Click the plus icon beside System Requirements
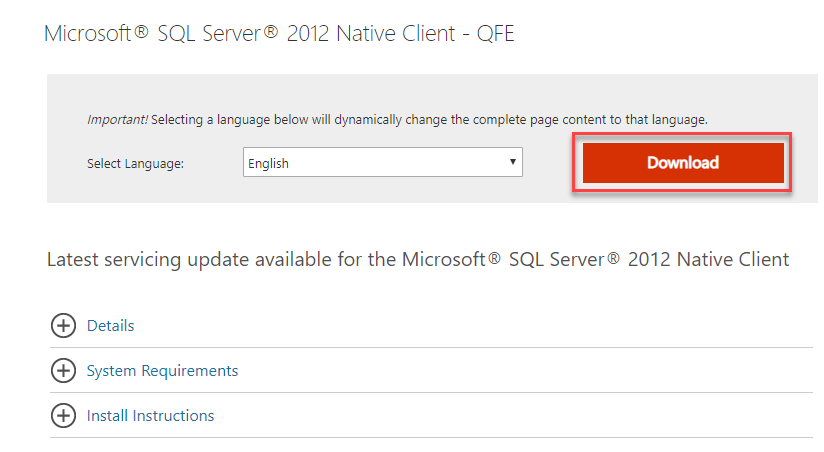Viewport: 824px width, 452px height. point(63,371)
